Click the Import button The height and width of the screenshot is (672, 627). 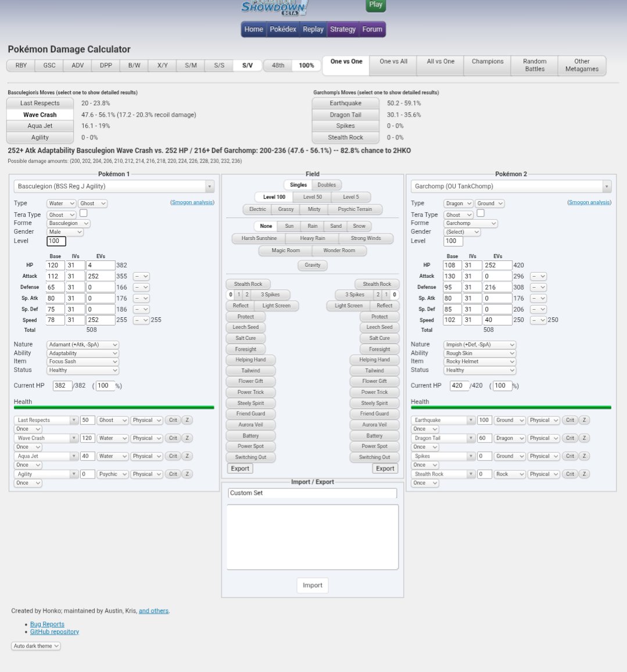[x=313, y=585]
